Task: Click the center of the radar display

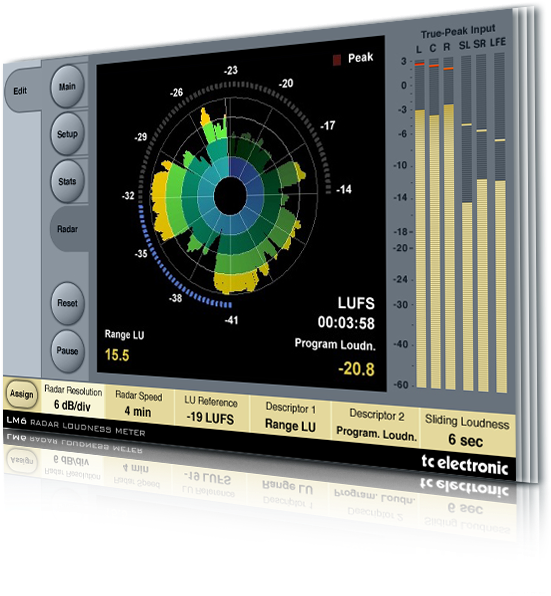Action: click(230, 196)
